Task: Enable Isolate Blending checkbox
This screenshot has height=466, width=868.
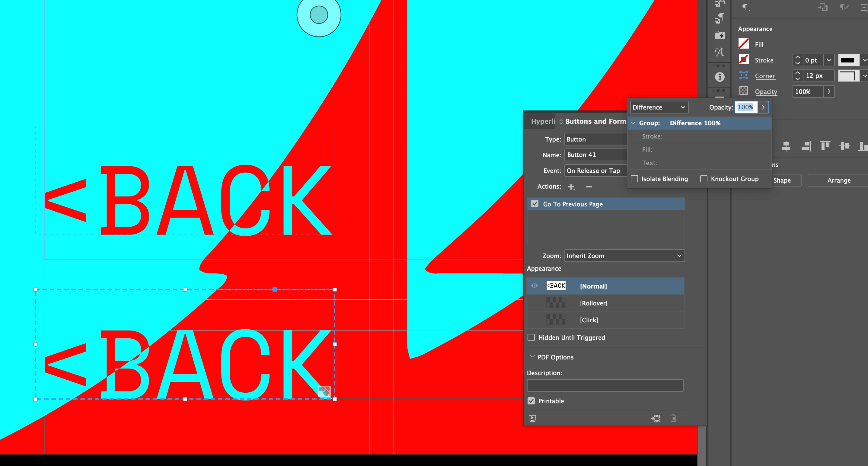Action: 634,179
